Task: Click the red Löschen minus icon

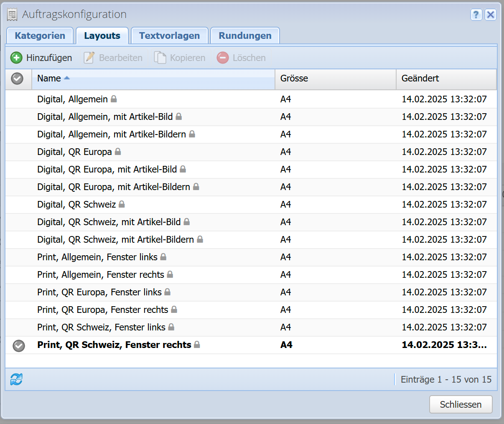Action: point(223,58)
